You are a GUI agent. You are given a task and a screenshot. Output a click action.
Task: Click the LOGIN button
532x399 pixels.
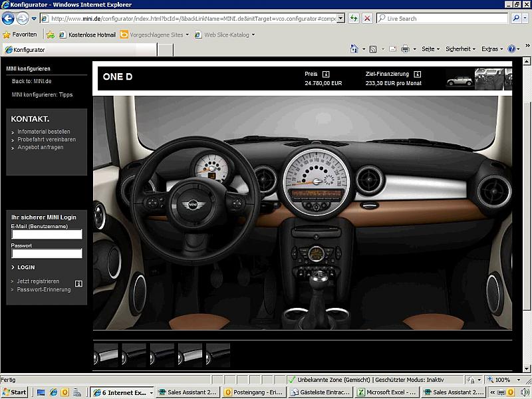click(26, 267)
